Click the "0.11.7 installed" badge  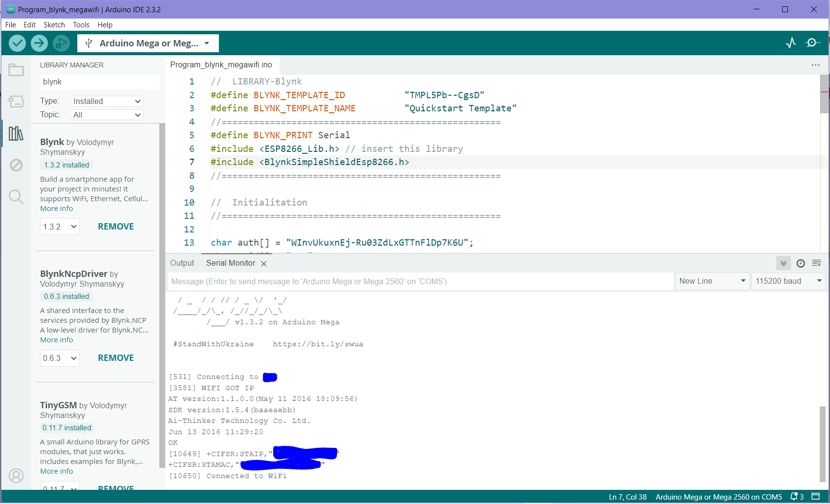point(66,428)
